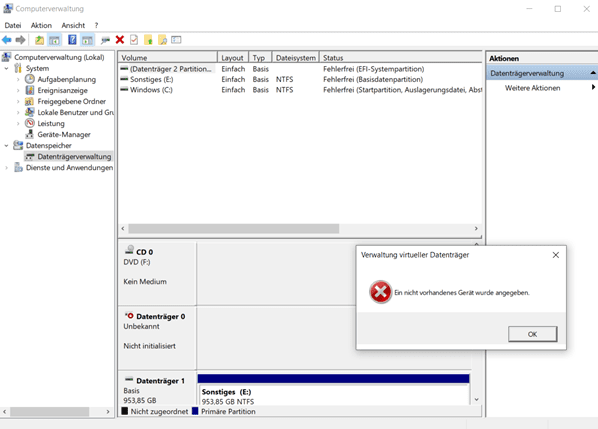
Task: Click the tree pane horizontal scrollbar thumb
Action: tap(50, 412)
